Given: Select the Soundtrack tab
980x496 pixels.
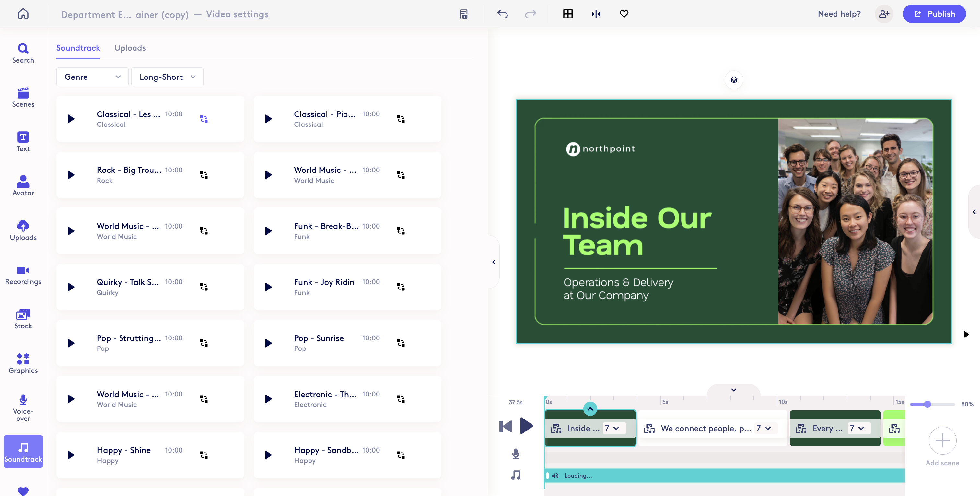Looking at the screenshot, I should click(78, 48).
